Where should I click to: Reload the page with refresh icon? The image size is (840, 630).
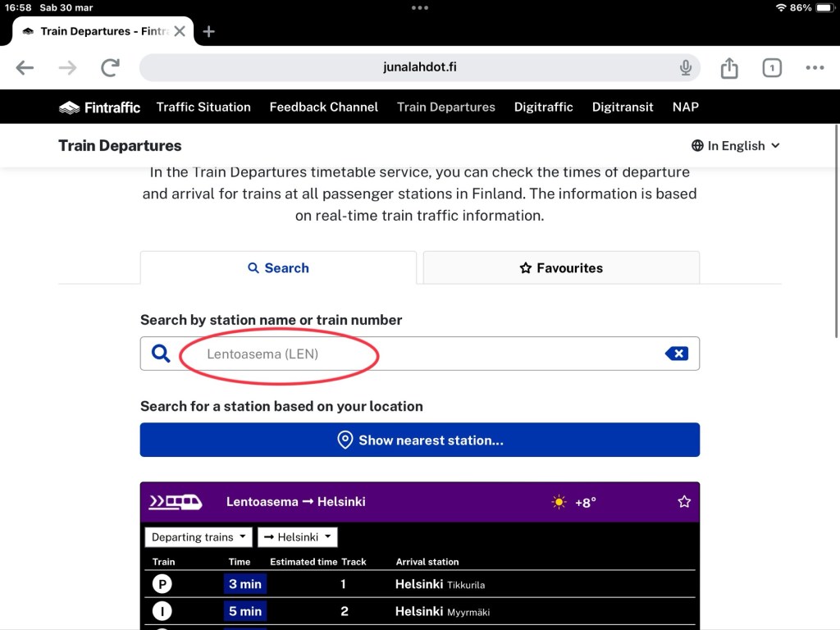[x=110, y=68]
